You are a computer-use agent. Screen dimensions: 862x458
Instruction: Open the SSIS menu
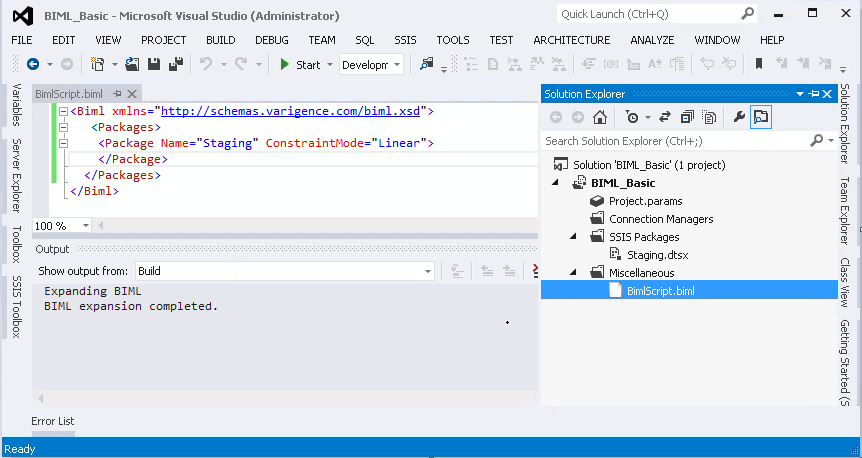click(x=406, y=40)
